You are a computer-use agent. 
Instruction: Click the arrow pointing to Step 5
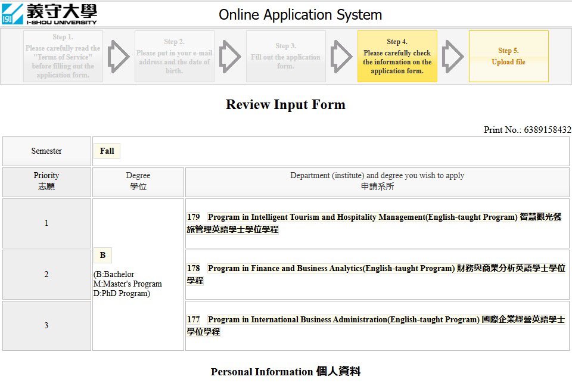point(453,57)
